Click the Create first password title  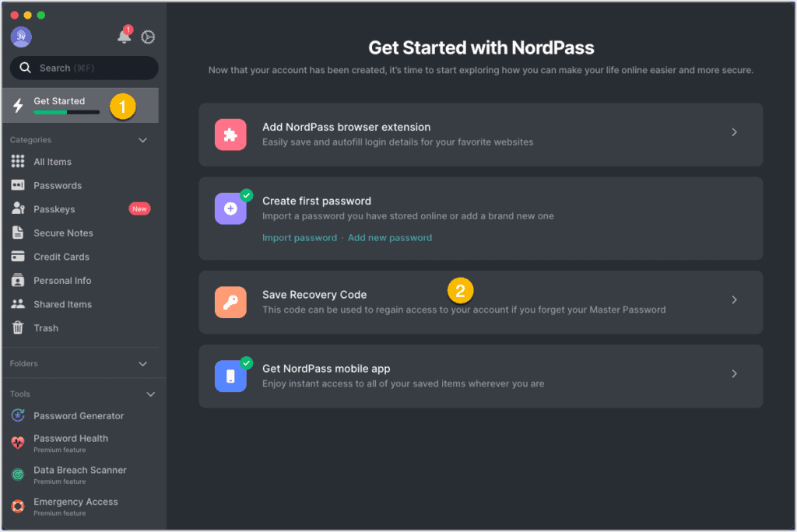tap(317, 201)
